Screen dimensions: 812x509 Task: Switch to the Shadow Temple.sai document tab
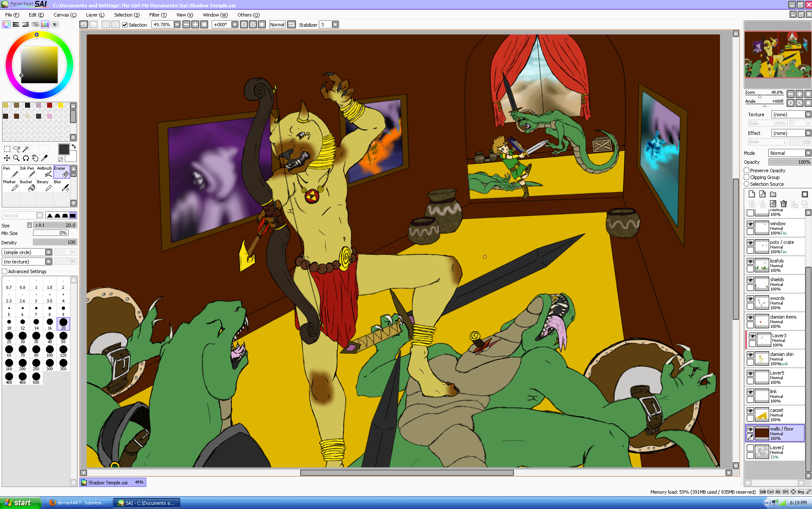point(113,482)
